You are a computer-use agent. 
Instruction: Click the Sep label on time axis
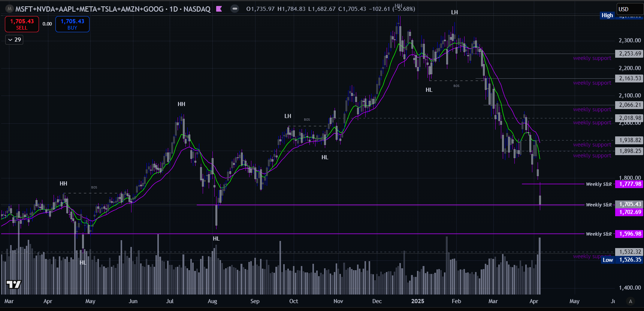pyautogui.click(x=255, y=301)
